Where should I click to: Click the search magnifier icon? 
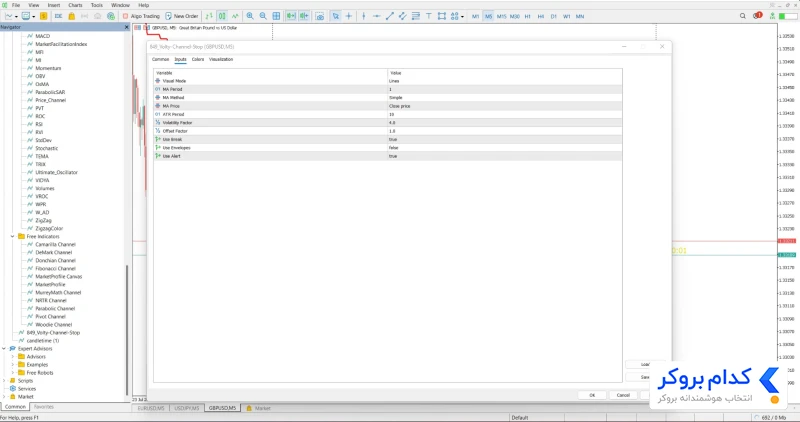point(743,16)
